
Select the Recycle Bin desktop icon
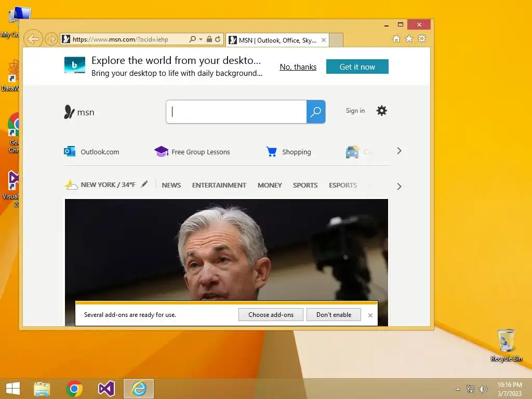[506, 345]
